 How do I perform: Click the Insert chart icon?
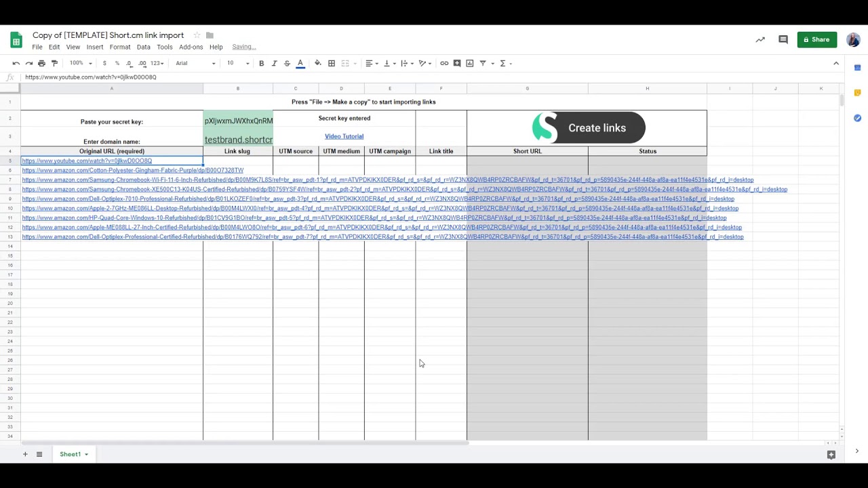click(x=470, y=63)
